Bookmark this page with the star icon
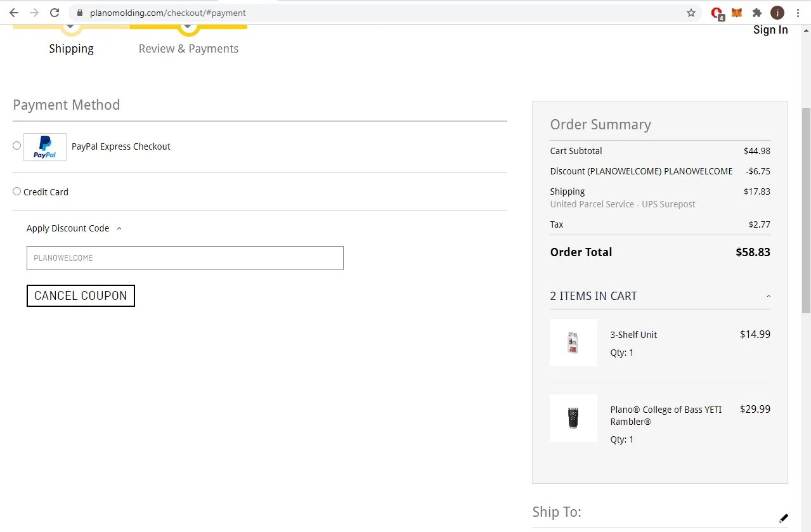Image resolution: width=811 pixels, height=532 pixels. click(691, 13)
